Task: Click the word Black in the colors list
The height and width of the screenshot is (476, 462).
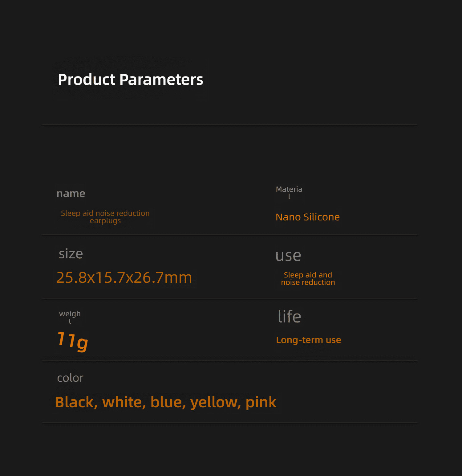Action: click(75, 402)
